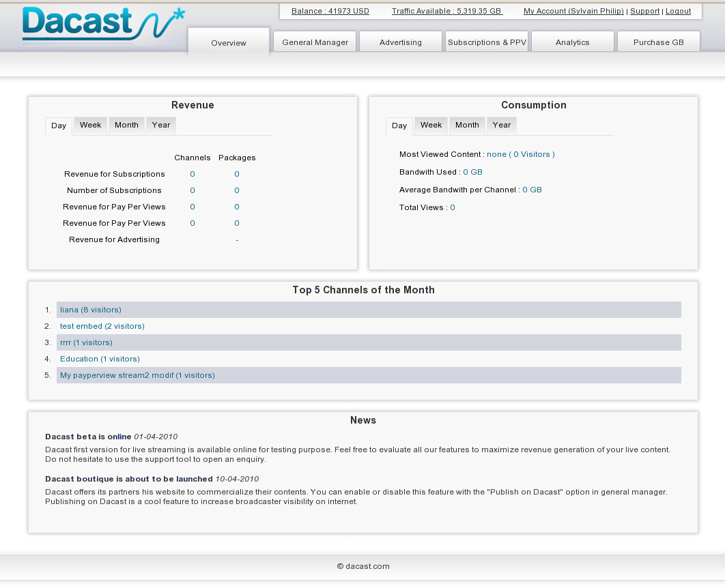The image size is (725, 588).
Task: Click the Consumption panel heading
Action: [534, 105]
